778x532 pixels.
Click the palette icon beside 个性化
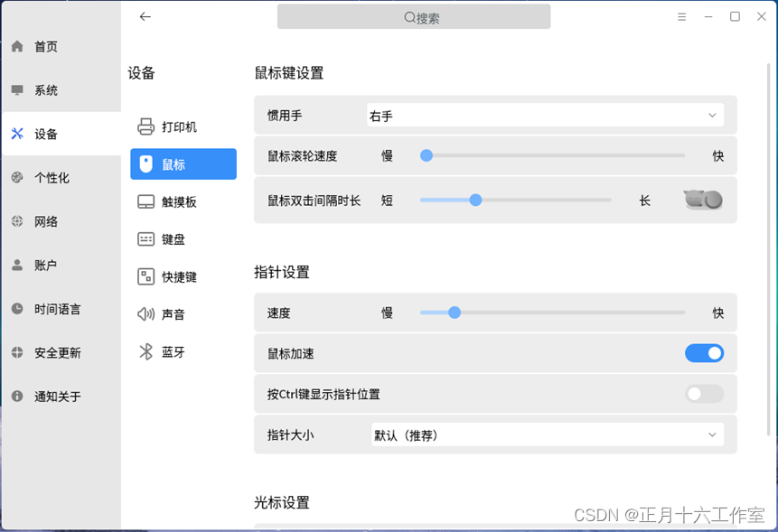[17, 177]
